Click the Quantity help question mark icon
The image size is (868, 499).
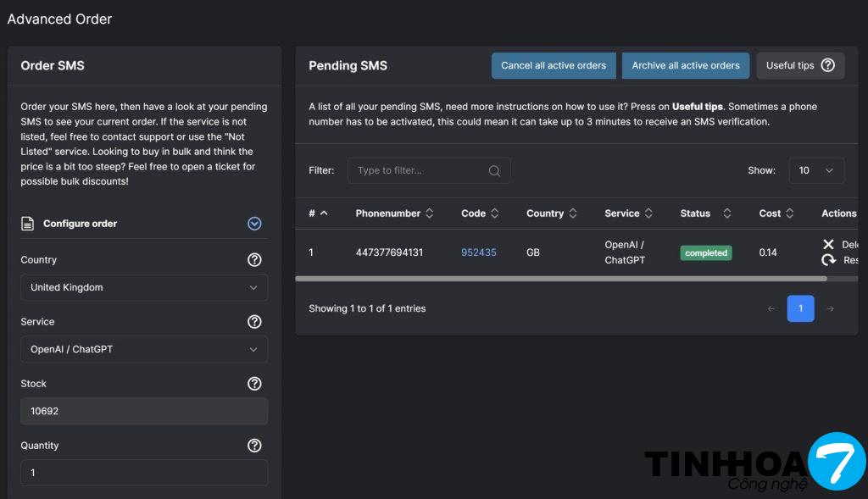coord(254,446)
